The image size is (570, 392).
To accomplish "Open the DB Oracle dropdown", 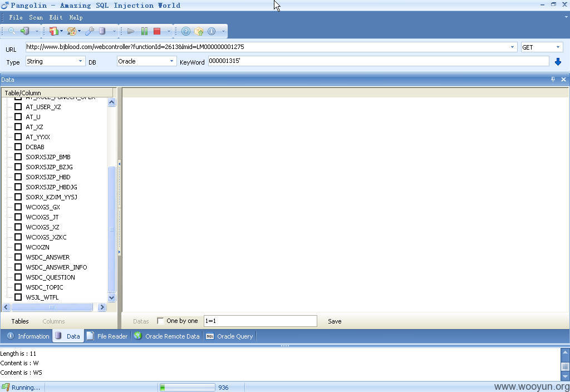I will [x=171, y=61].
